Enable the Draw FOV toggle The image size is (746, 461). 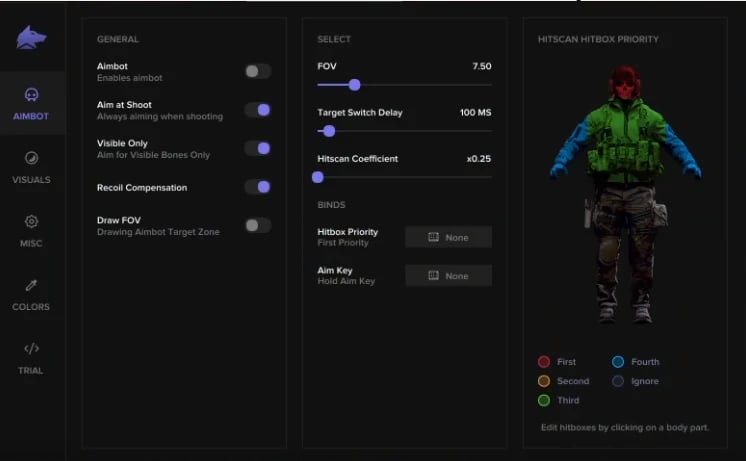coord(258,226)
